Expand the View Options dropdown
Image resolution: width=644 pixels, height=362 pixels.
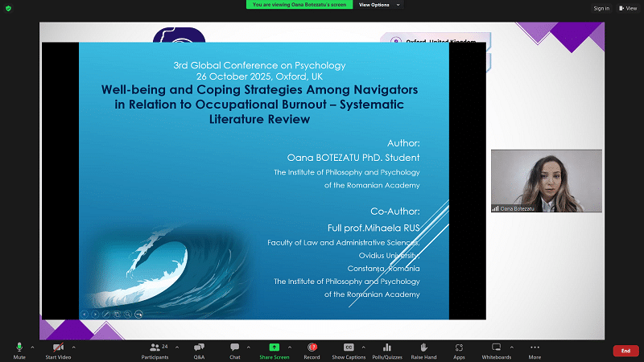point(378,5)
